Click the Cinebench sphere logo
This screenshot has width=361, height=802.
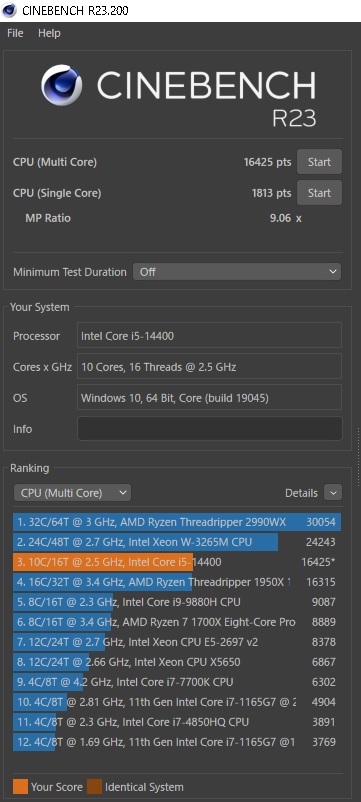tap(61, 85)
